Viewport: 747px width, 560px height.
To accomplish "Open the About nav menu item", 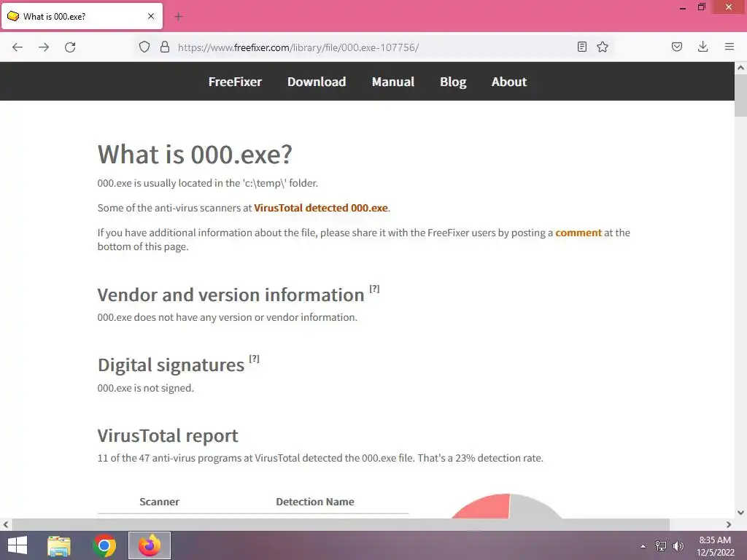I will [509, 82].
